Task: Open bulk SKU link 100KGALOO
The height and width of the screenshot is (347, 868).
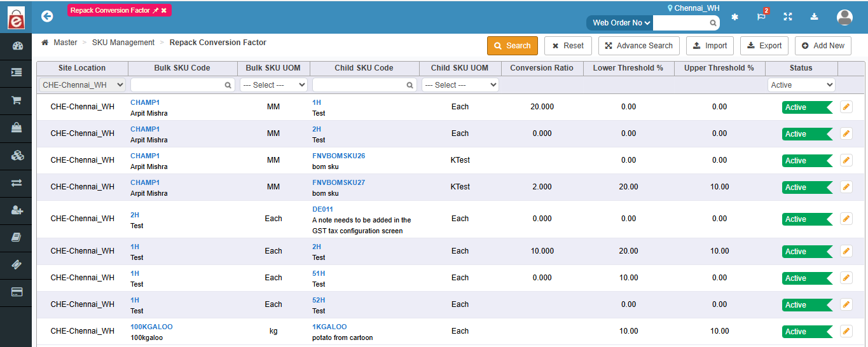Action: 151,327
